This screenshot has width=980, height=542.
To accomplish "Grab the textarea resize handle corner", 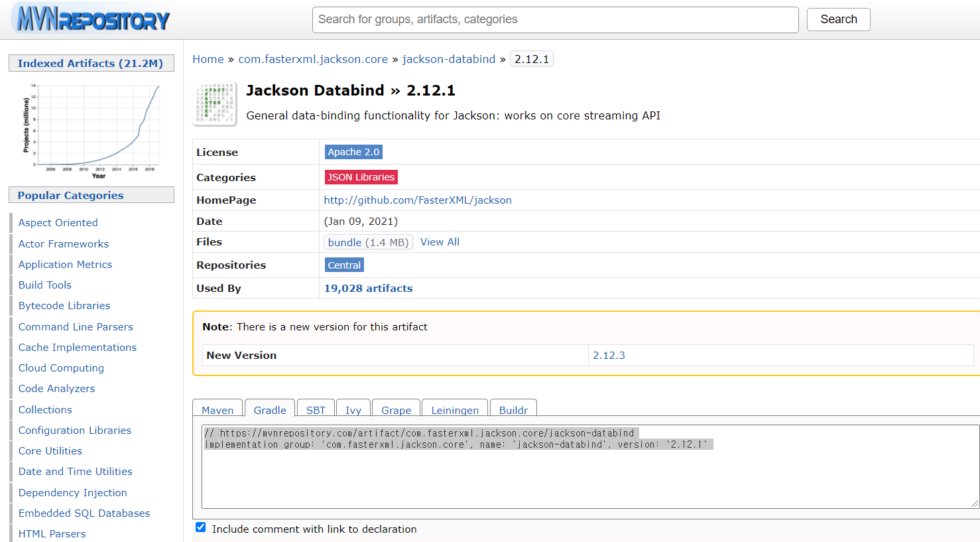I will tap(974, 504).
